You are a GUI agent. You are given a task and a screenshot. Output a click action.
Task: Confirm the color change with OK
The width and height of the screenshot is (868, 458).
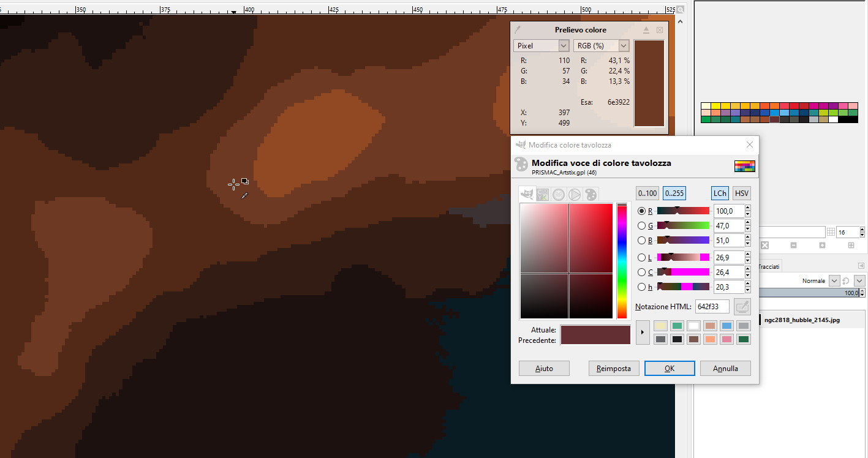670,369
